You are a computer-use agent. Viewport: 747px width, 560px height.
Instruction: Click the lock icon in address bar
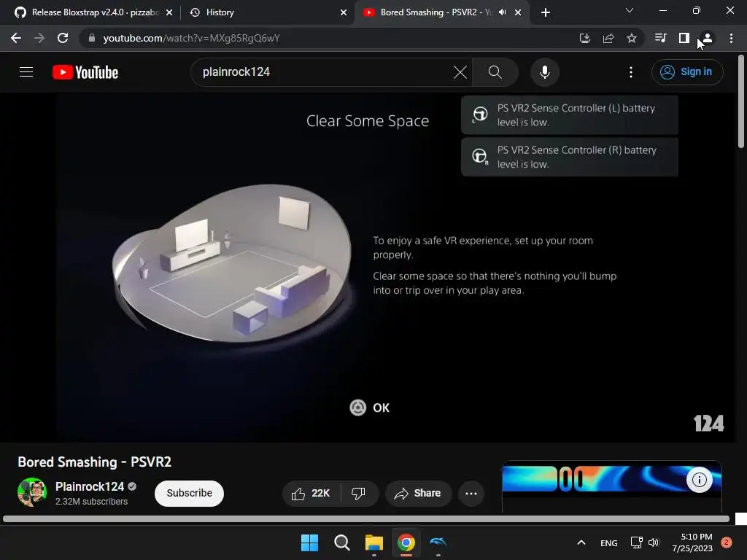(x=91, y=38)
